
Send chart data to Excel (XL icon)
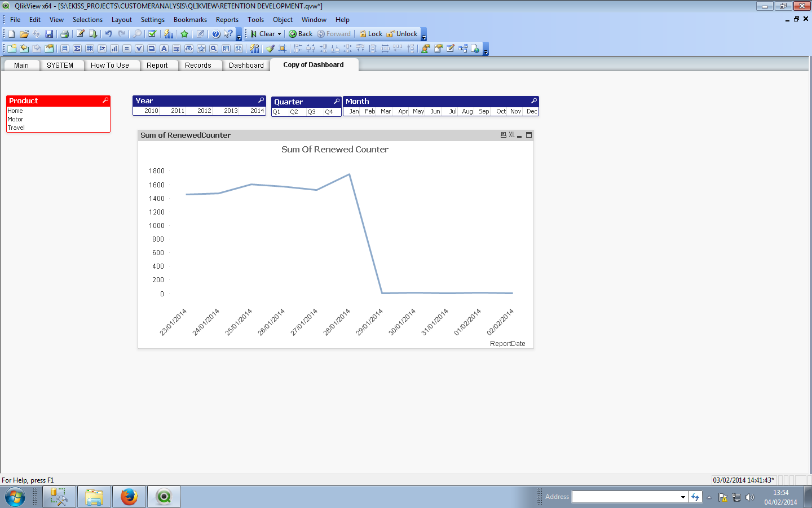click(511, 135)
